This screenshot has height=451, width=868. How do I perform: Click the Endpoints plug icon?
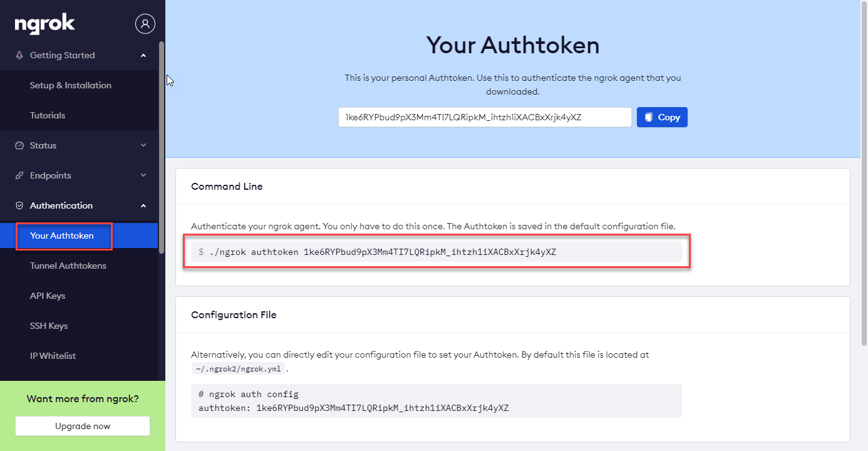point(19,175)
